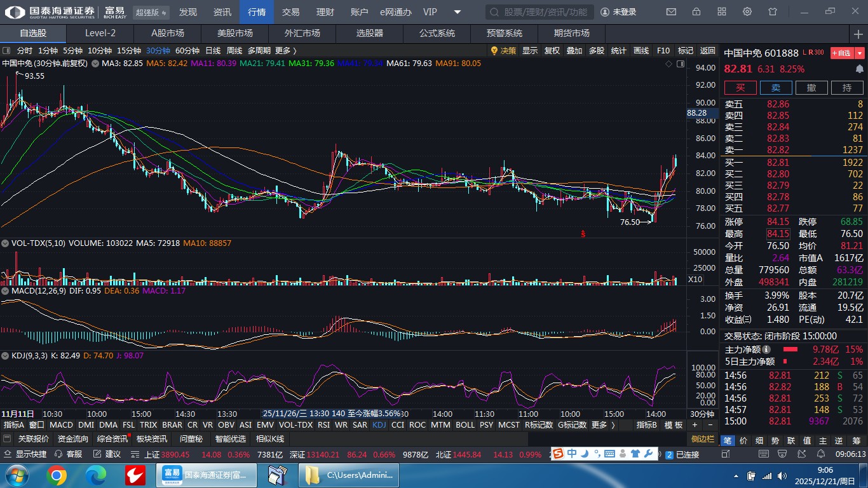Click the price alert bell icon
The image size is (868, 488).
click(x=860, y=69)
